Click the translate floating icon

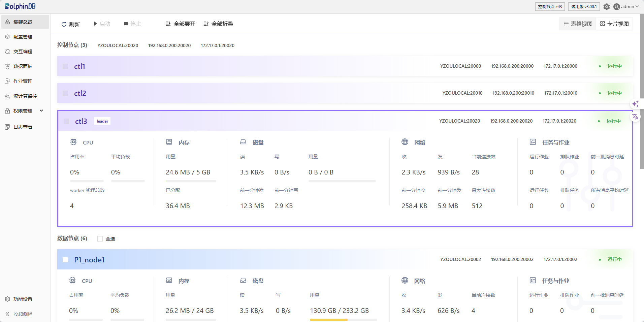point(635,117)
